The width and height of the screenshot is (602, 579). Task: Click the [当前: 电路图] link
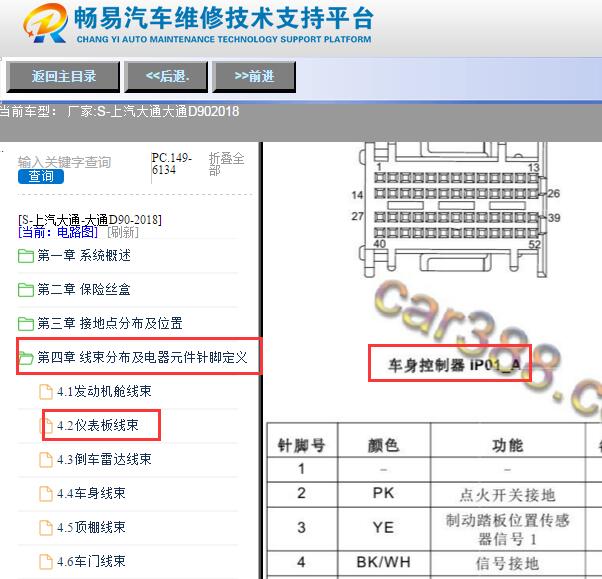(58, 232)
